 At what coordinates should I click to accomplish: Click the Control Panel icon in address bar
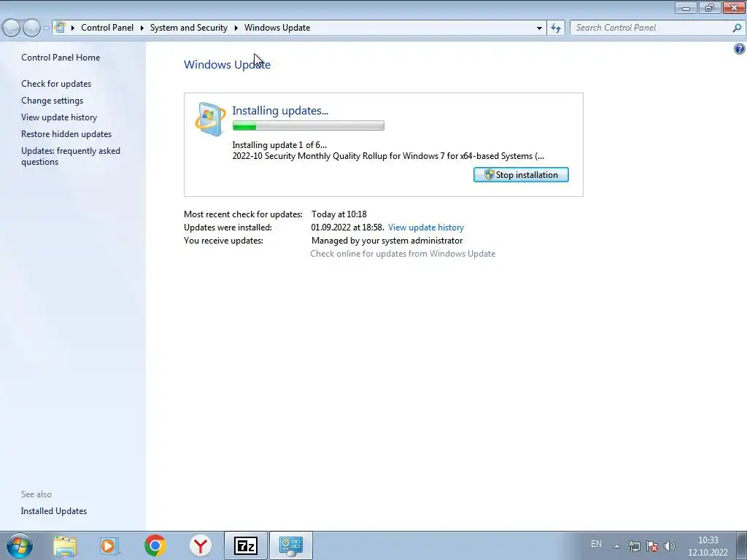point(60,27)
